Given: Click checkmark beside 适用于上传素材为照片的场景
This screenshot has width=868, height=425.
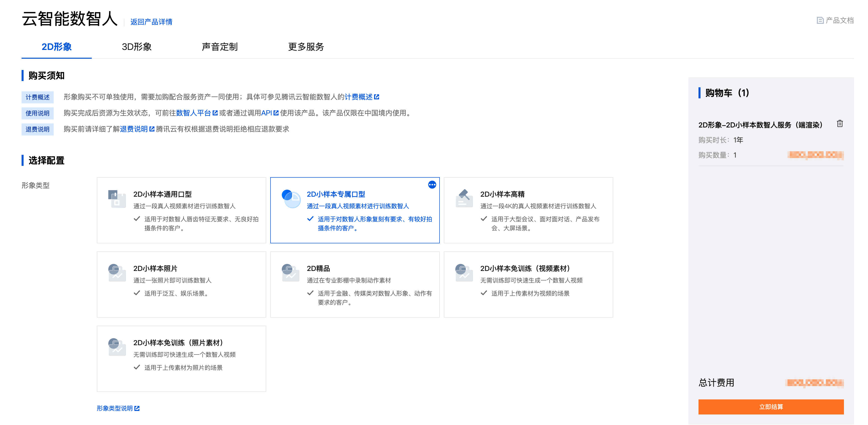Looking at the screenshot, I should 137,367.
